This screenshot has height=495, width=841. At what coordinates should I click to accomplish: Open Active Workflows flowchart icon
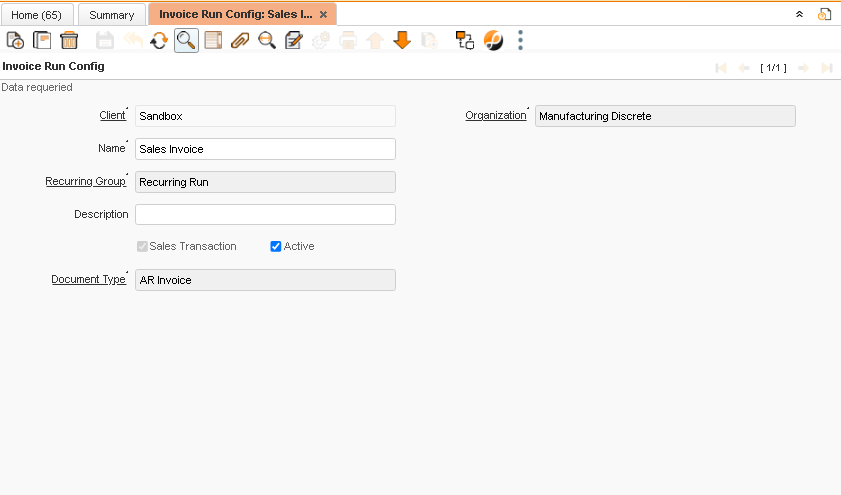point(464,40)
